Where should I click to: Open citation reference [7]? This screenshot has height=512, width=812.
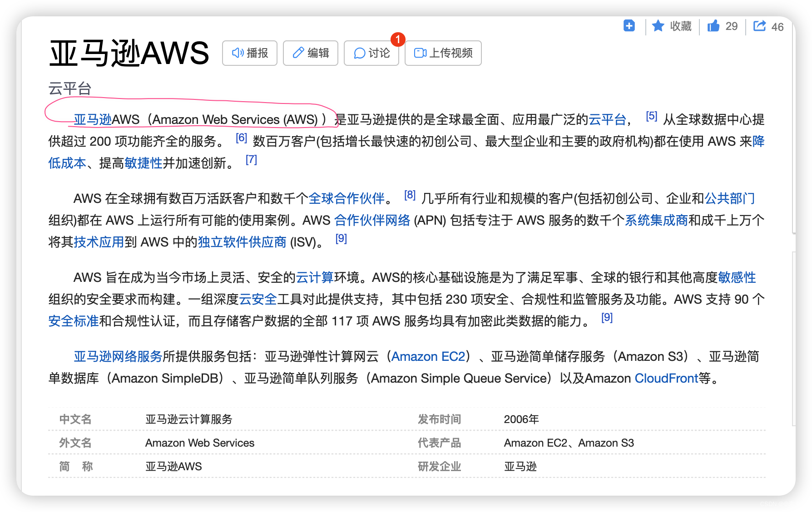[x=251, y=160]
